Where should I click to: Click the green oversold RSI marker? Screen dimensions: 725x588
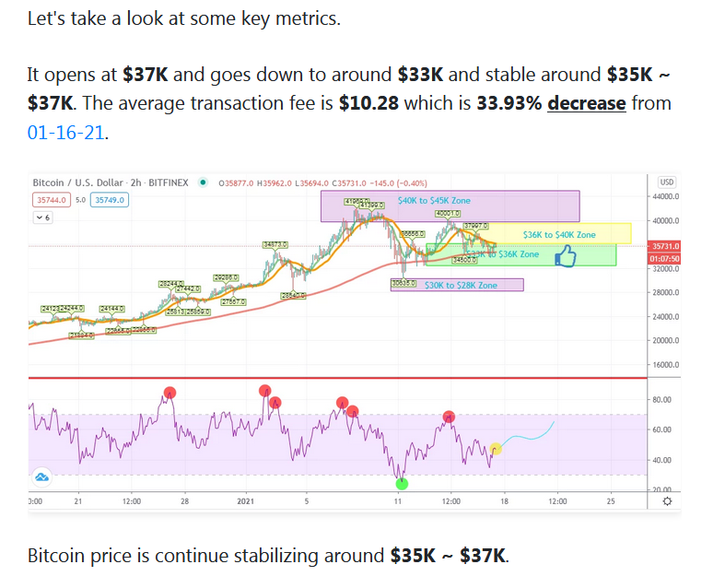pyautogui.click(x=402, y=484)
